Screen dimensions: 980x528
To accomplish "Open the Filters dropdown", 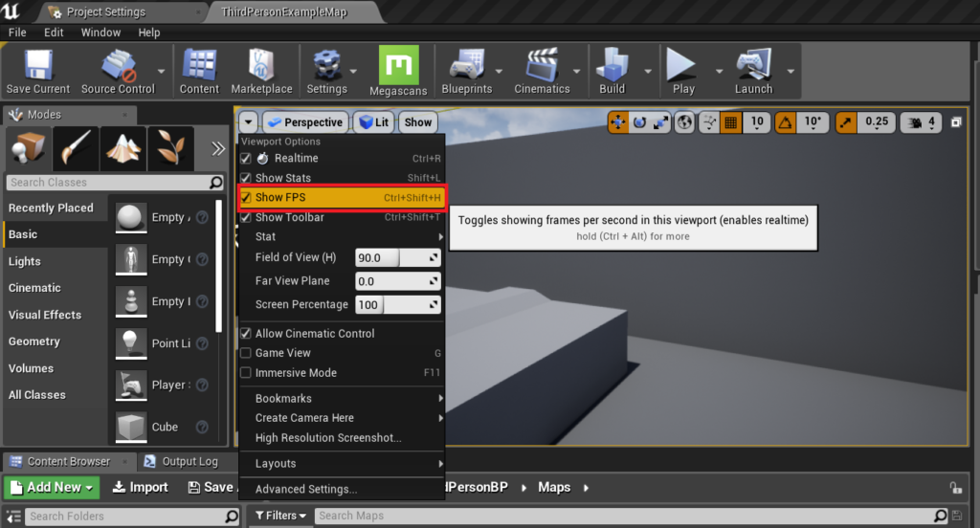I will [x=280, y=516].
